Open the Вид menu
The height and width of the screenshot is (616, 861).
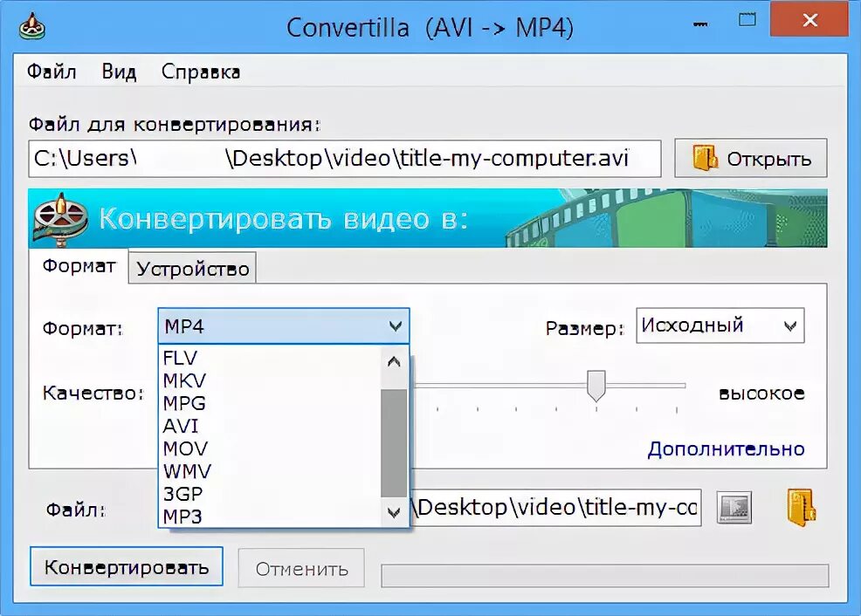119,72
